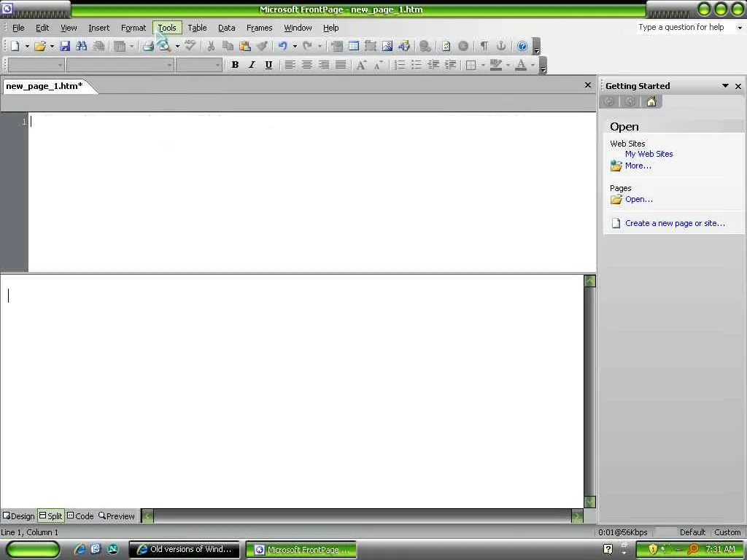Switch to the Code view tab
This screenshot has height=560, width=747.
pyautogui.click(x=80, y=516)
